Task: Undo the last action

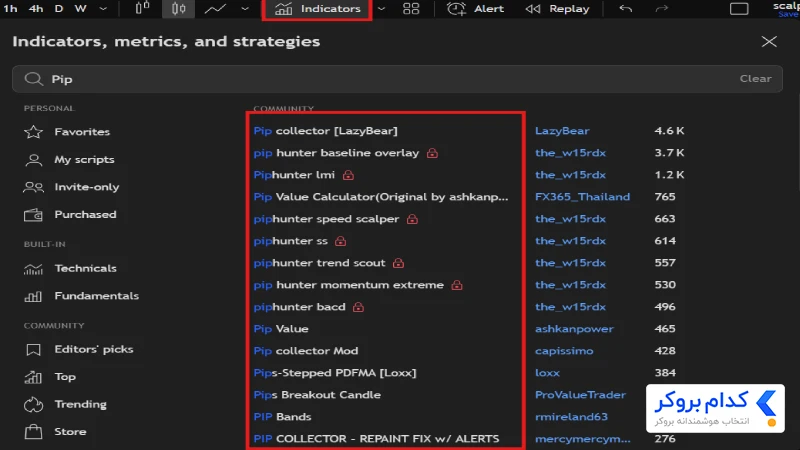Action: coord(626,9)
